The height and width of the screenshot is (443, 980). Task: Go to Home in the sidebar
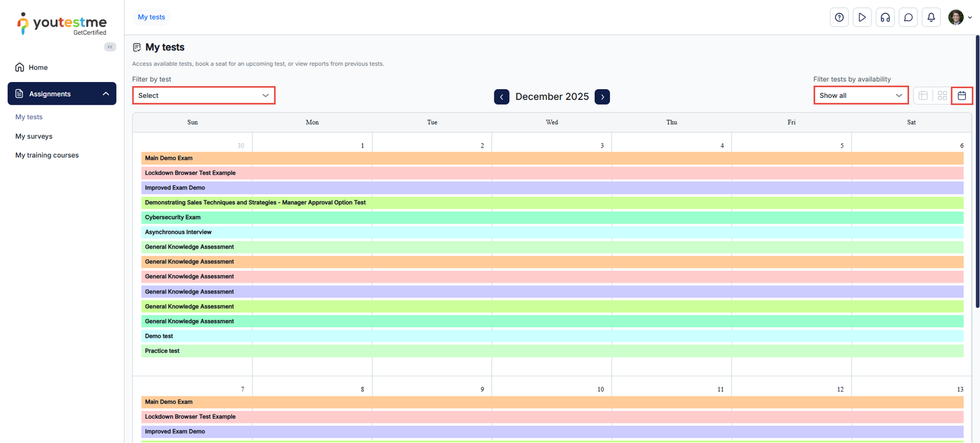[38, 67]
